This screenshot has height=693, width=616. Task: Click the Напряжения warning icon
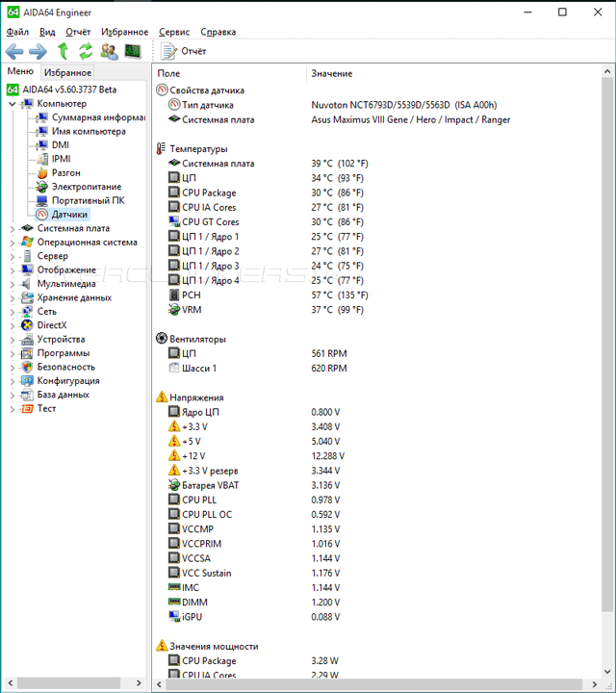(x=162, y=397)
